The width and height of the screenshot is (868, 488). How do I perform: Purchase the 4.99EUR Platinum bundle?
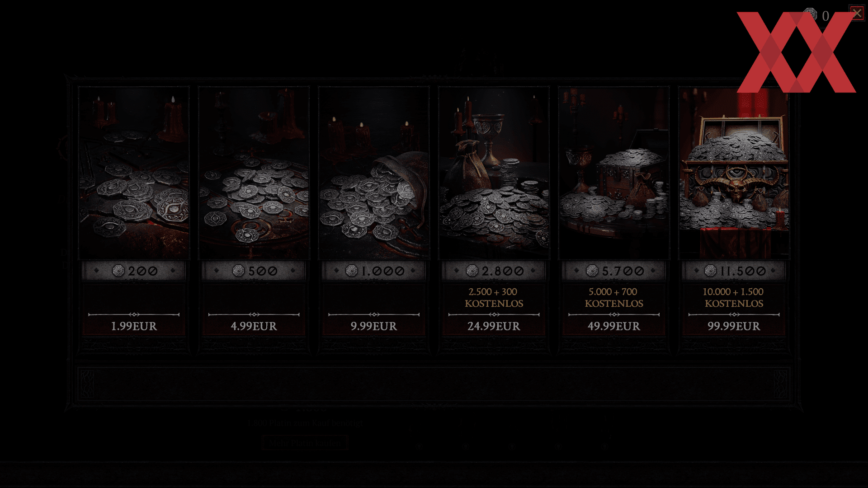pyautogui.click(x=254, y=326)
